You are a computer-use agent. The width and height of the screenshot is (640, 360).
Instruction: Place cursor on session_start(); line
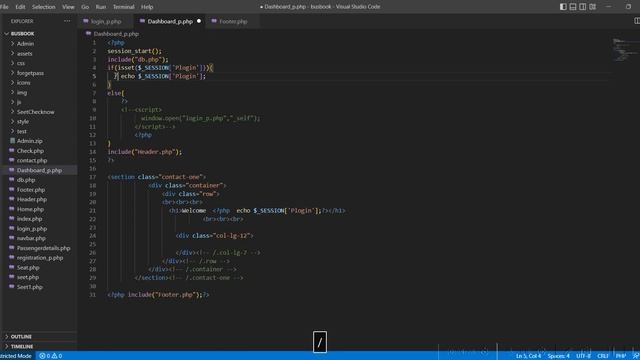(135, 51)
